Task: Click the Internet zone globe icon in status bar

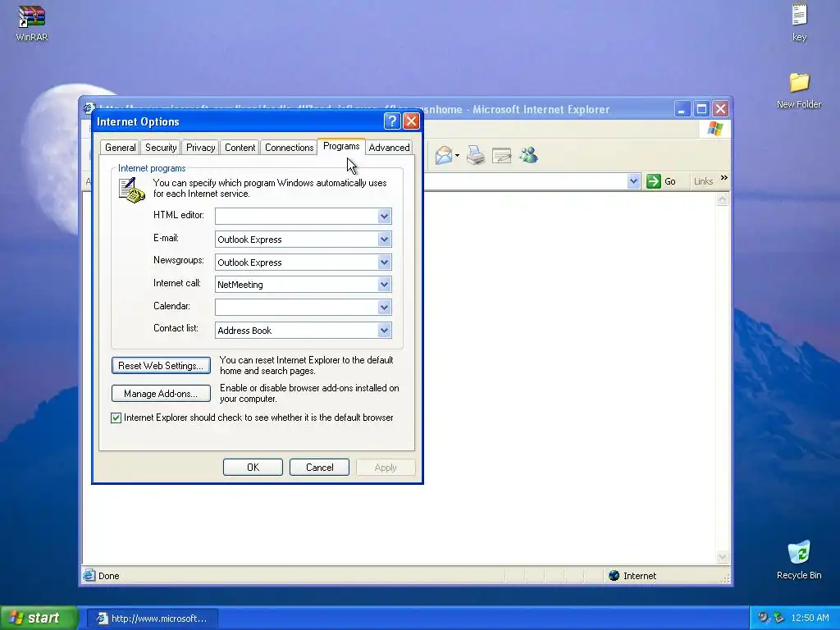Action: (614, 575)
